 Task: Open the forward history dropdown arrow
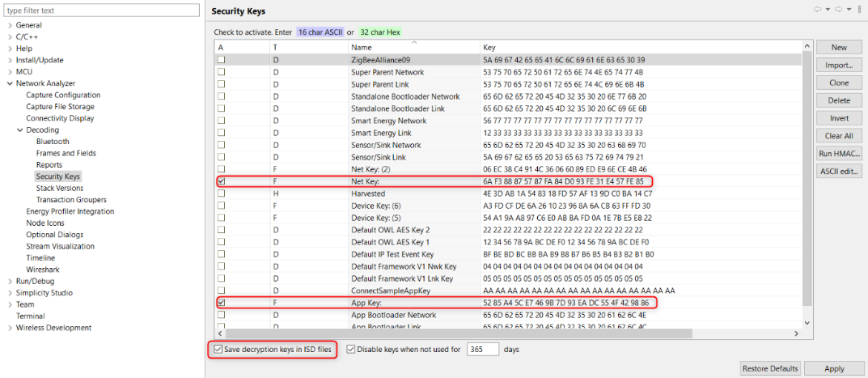coord(849,11)
